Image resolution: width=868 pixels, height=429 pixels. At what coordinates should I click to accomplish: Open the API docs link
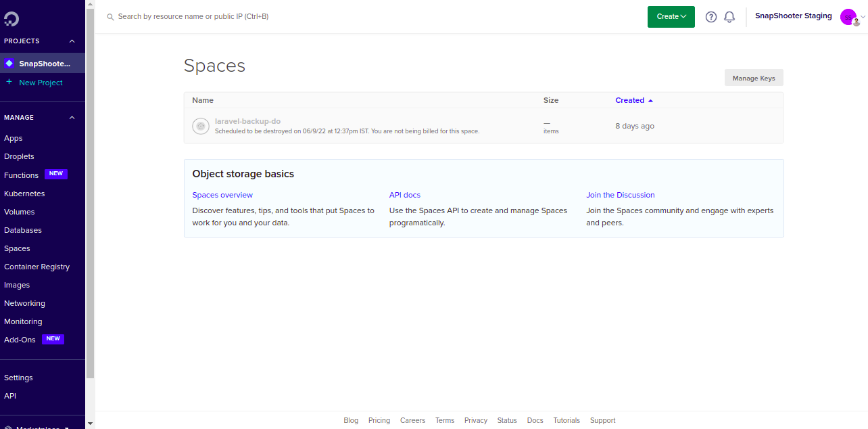tap(404, 195)
